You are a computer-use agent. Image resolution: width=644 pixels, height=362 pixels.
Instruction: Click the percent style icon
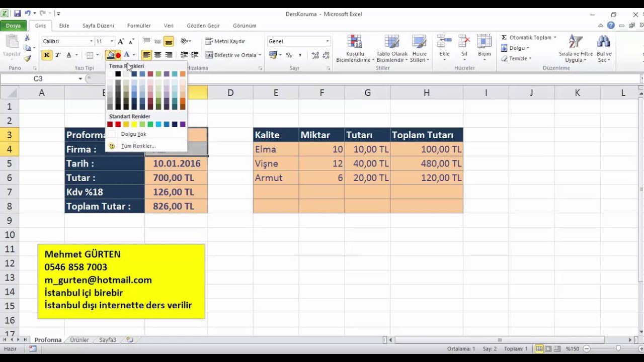click(x=289, y=55)
